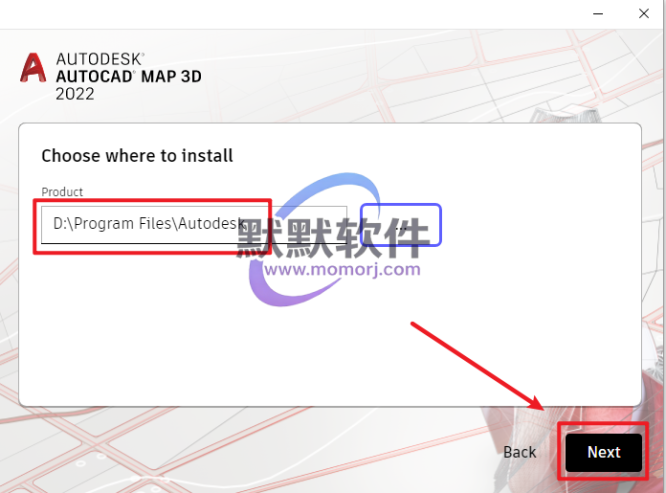Close the AutoCAD Map 3D installer

coord(644,14)
